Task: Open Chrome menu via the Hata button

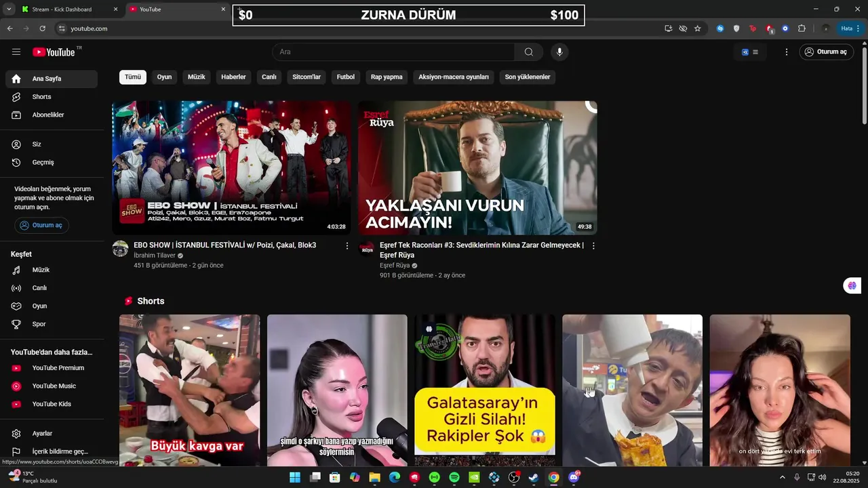Action: (850, 28)
